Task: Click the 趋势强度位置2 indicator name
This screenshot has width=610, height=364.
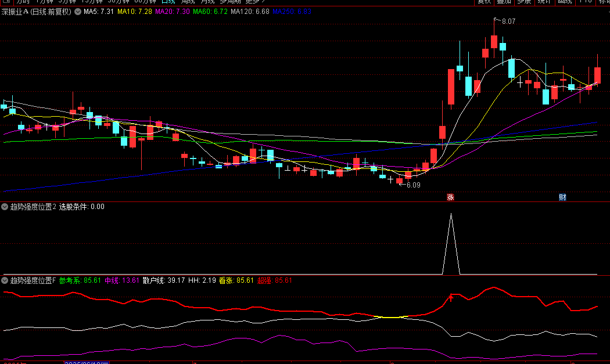Action: (33, 207)
